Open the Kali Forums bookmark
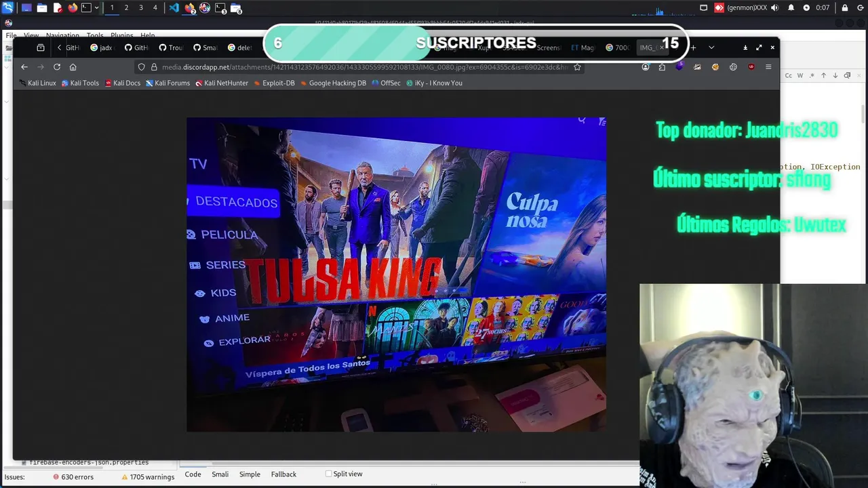This screenshot has width=868, height=488. (x=167, y=83)
